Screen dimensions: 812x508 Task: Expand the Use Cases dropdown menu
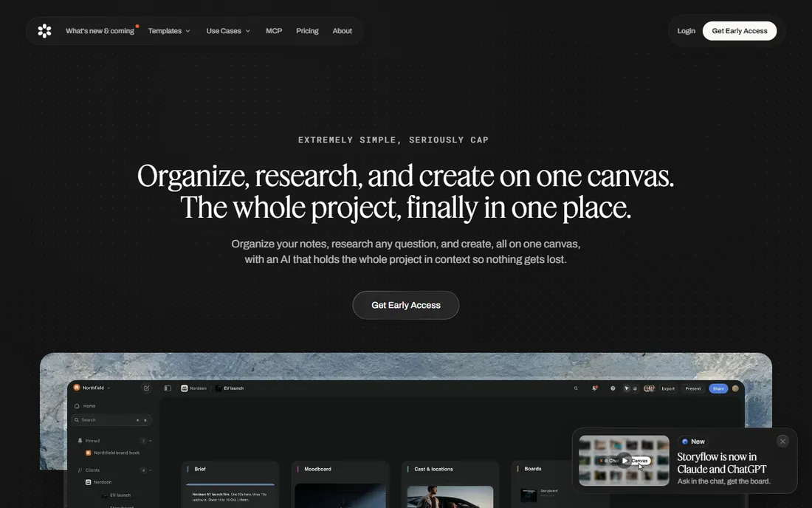click(228, 31)
